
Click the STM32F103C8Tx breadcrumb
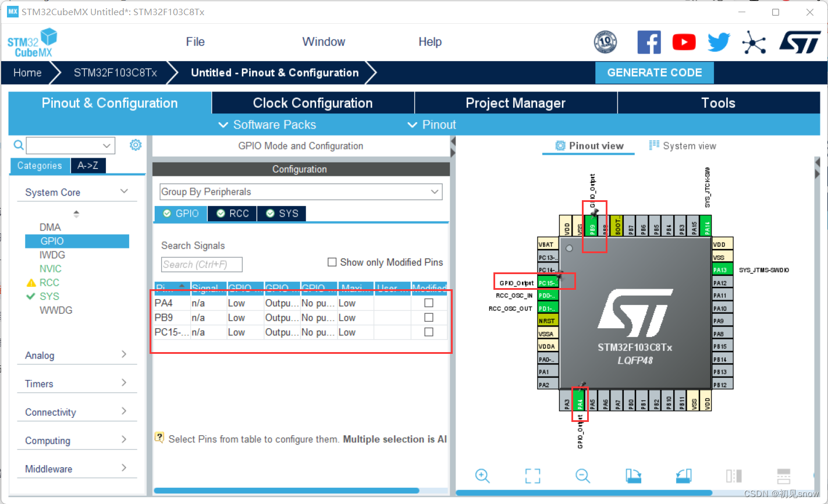point(115,73)
